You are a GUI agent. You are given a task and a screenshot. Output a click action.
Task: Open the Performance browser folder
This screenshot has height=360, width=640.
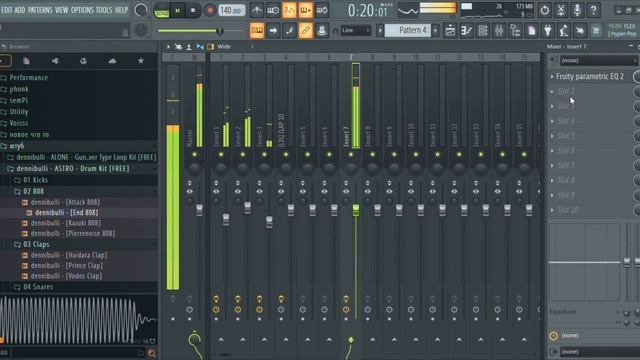tap(29, 78)
